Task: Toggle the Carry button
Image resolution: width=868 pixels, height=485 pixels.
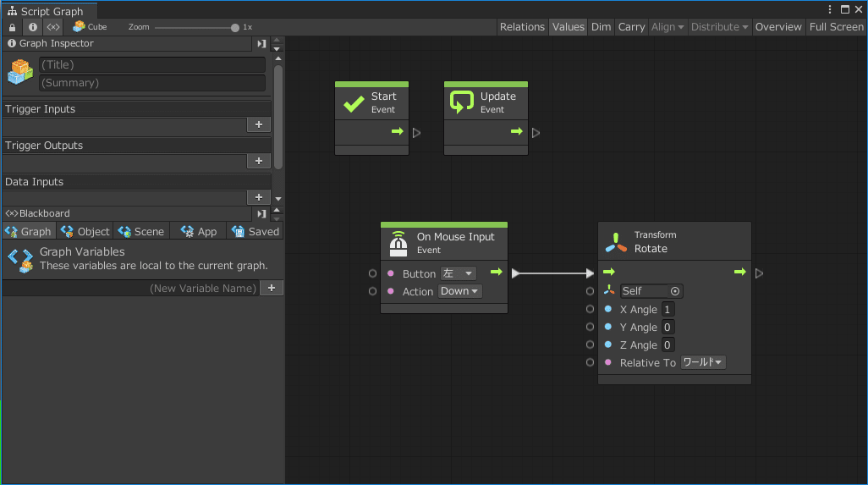Action: click(x=631, y=26)
